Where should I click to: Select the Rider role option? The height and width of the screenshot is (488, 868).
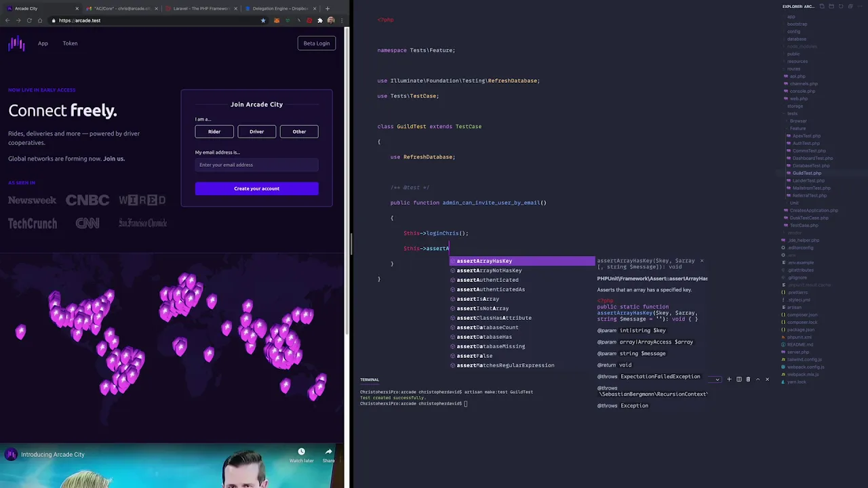(x=214, y=131)
